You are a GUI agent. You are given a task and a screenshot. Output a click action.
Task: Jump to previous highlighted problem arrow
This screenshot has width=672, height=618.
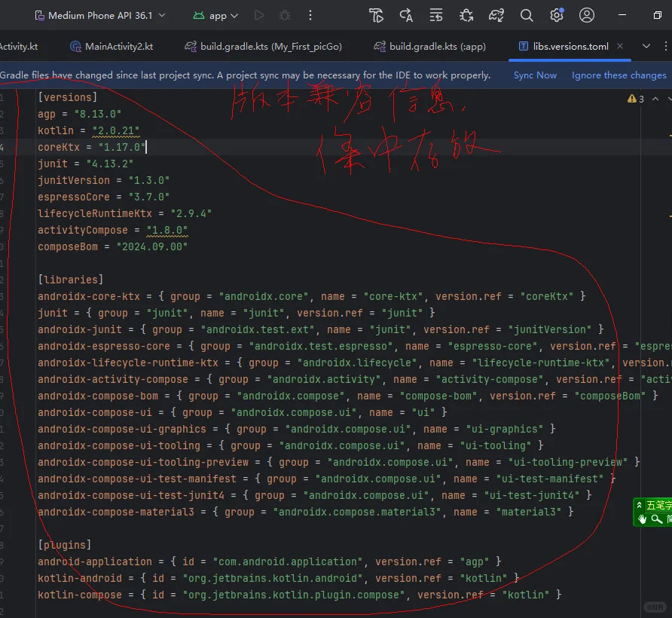pos(655,99)
